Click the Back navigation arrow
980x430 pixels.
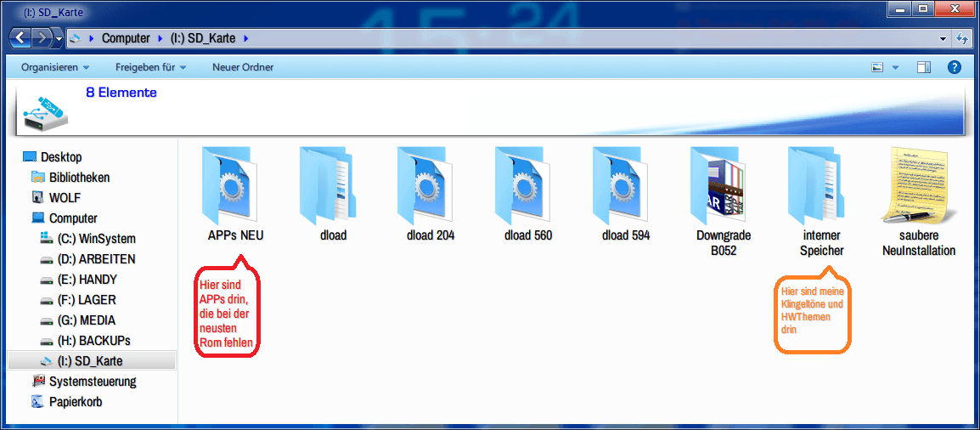coord(21,38)
